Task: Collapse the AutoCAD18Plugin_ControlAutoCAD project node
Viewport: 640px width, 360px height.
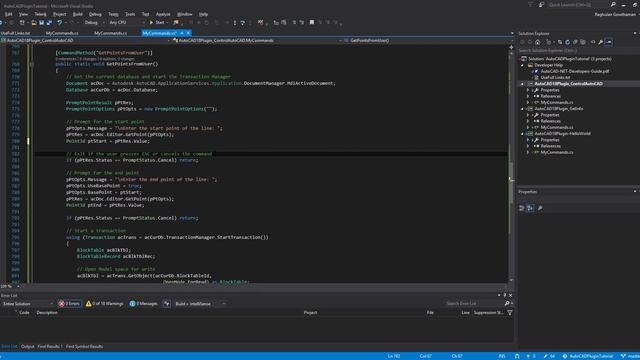Action: coord(522,84)
